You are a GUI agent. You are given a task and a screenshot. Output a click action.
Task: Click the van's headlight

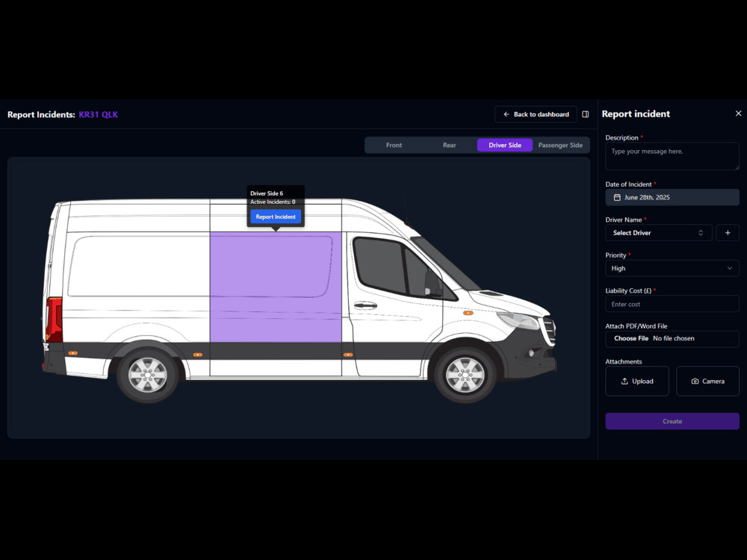coord(519,320)
